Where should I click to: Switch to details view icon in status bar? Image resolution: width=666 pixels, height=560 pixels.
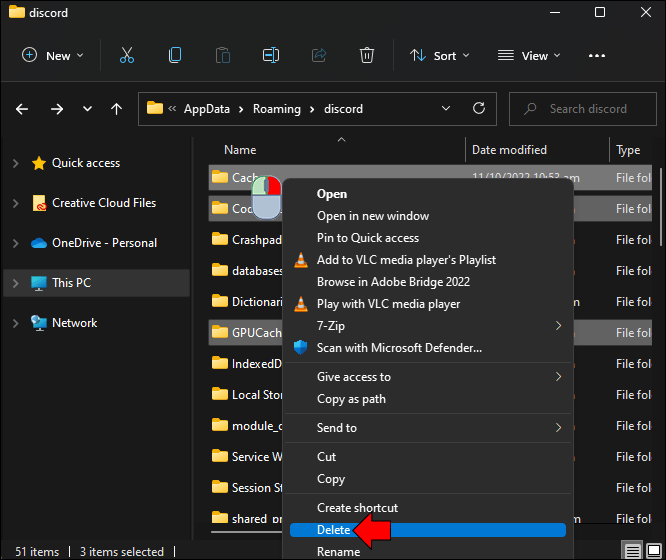632,551
